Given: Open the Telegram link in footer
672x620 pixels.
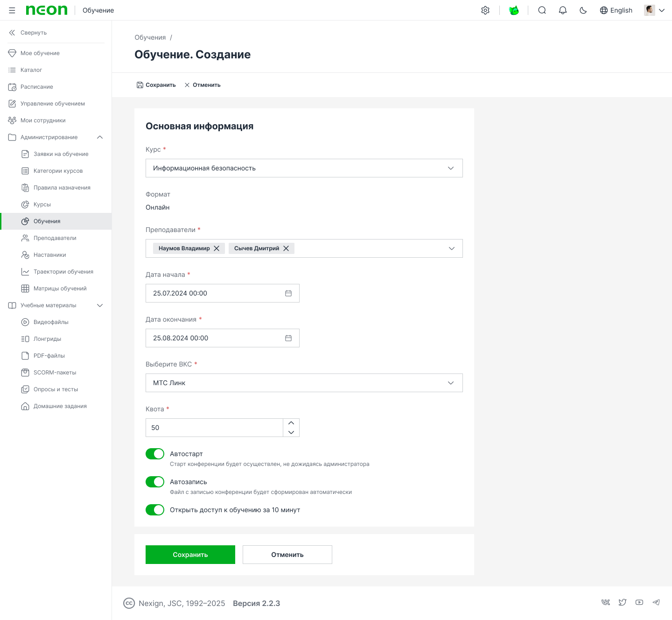Looking at the screenshot, I should tap(656, 602).
